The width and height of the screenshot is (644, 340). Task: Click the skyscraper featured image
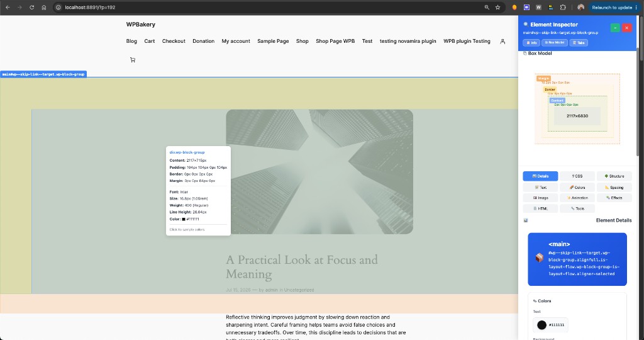[x=319, y=172]
